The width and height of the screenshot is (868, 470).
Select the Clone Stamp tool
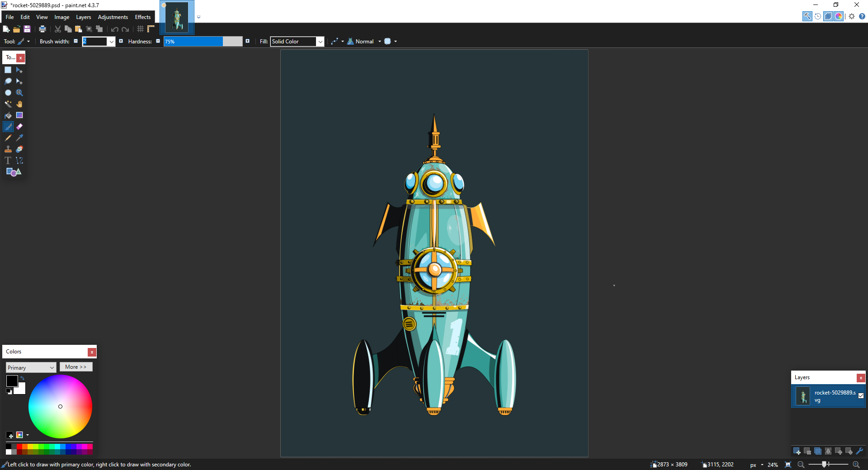click(8, 149)
